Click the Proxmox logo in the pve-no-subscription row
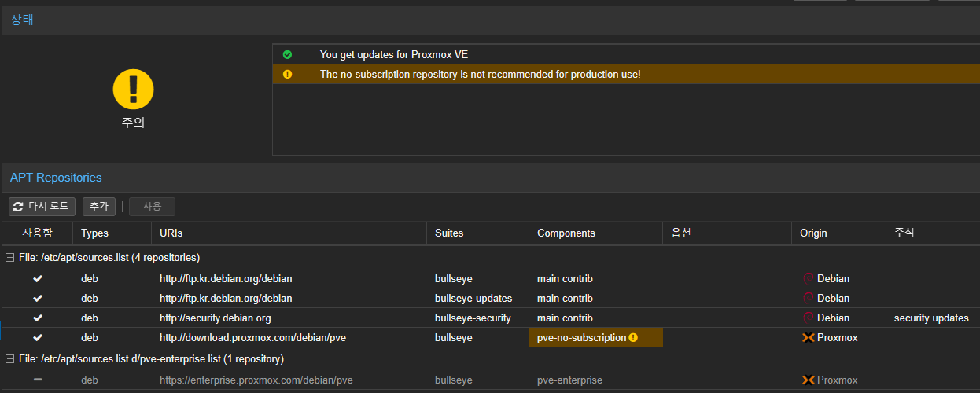 click(808, 338)
